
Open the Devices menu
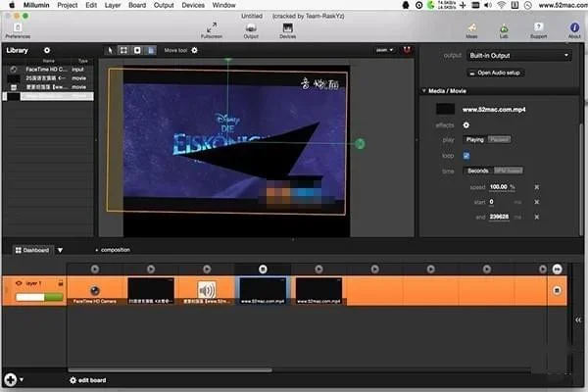click(x=193, y=5)
